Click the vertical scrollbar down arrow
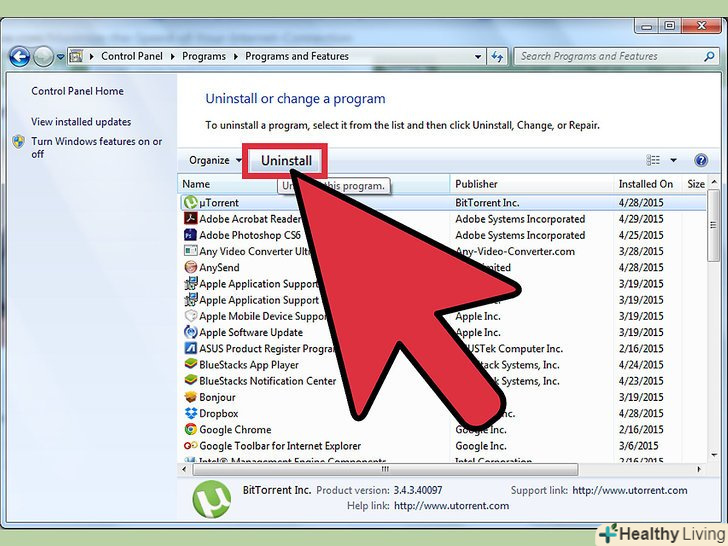 [714, 455]
